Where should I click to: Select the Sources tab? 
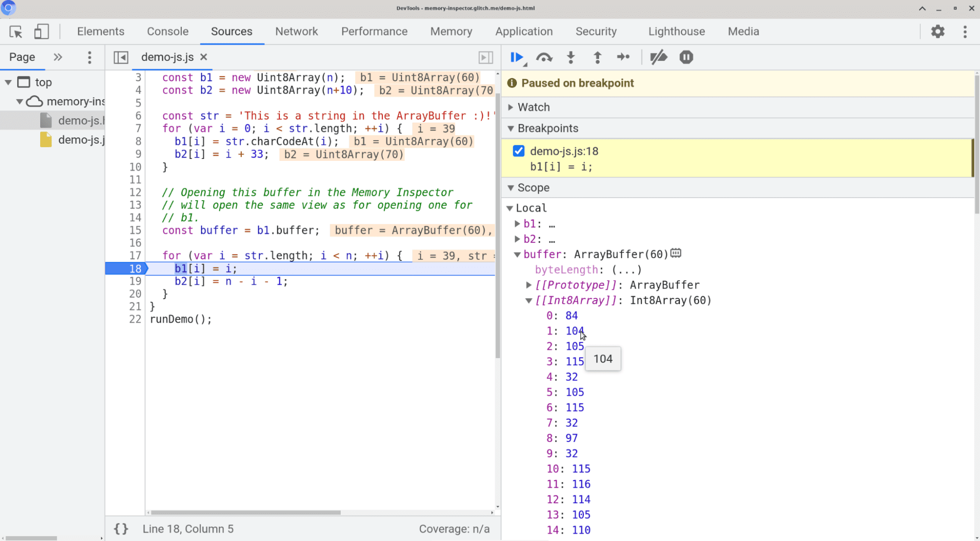point(231,31)
